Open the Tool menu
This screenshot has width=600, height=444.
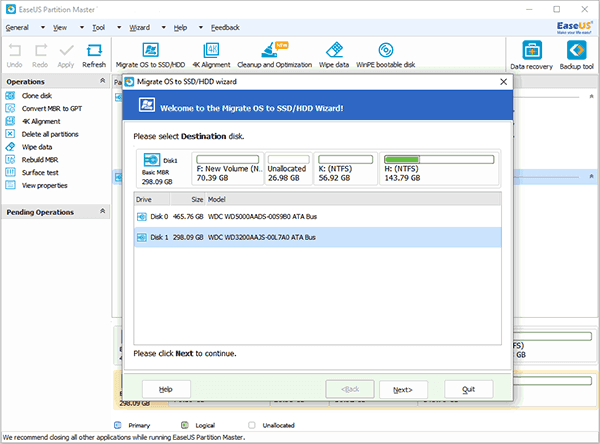coord(98,28)
